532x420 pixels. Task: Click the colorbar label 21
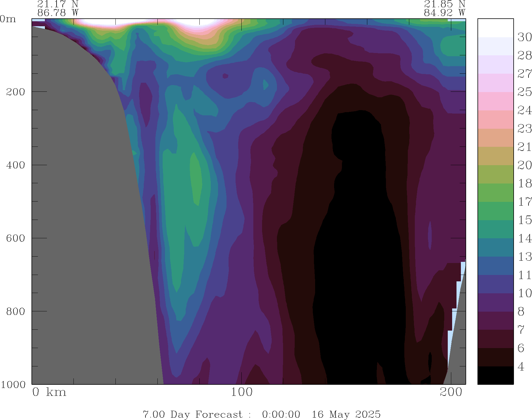[524, 147]
